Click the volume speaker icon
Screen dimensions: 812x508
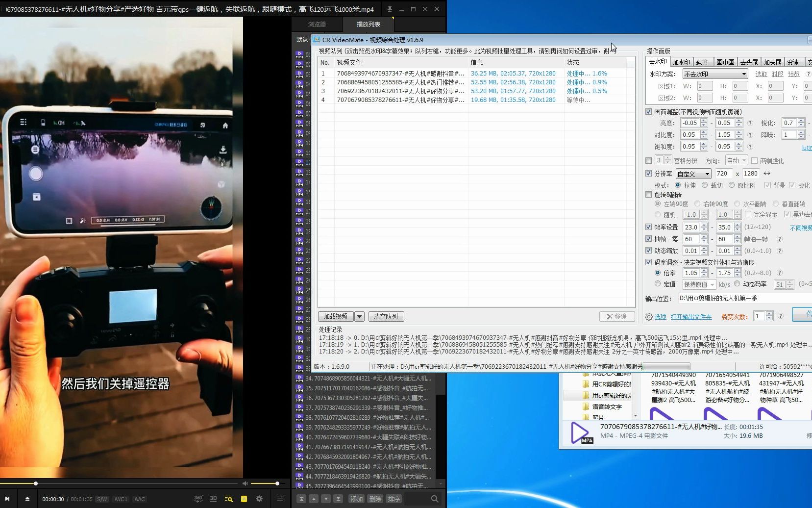[x=246, y=483]
